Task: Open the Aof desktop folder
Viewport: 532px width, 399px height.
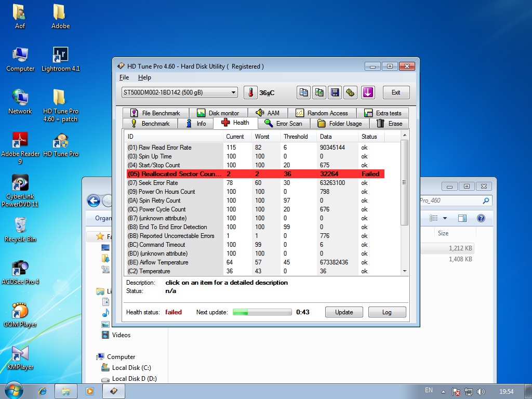Action: click(20, 16)
